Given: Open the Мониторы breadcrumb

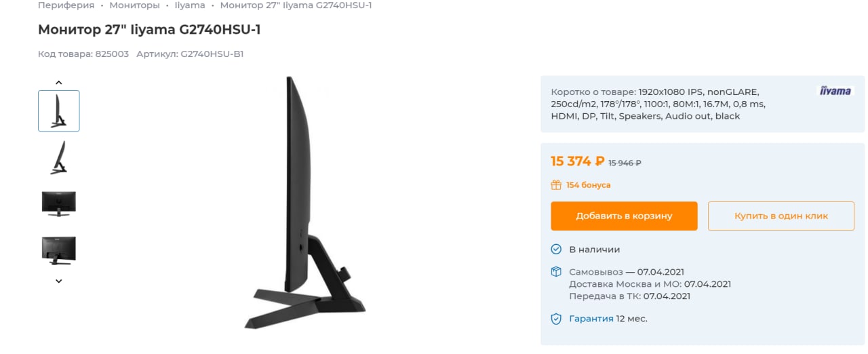Looking at the screenshot, I should 134,5.
